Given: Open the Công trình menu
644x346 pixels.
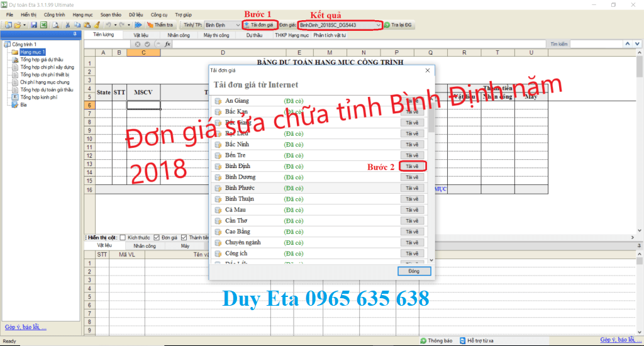Looking at the screenshot, I should [54, 15].
